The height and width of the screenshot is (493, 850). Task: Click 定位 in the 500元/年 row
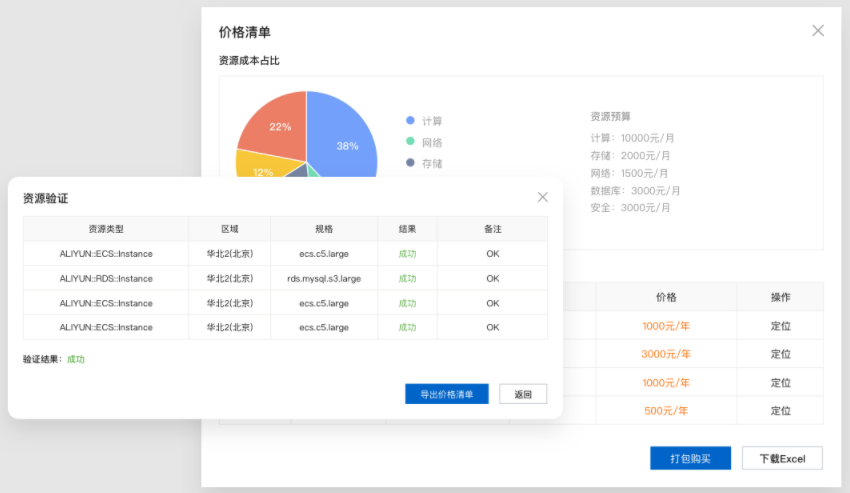tap(781, 411)
